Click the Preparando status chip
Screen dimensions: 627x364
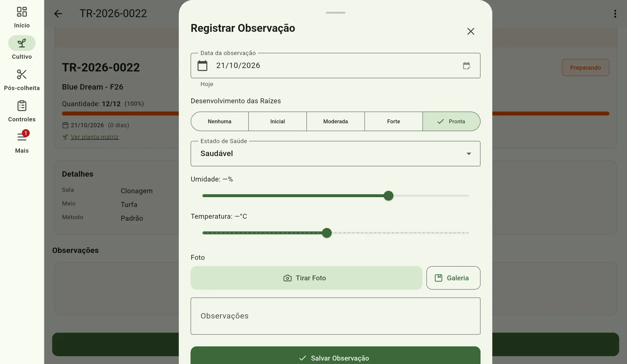point(585,68)
